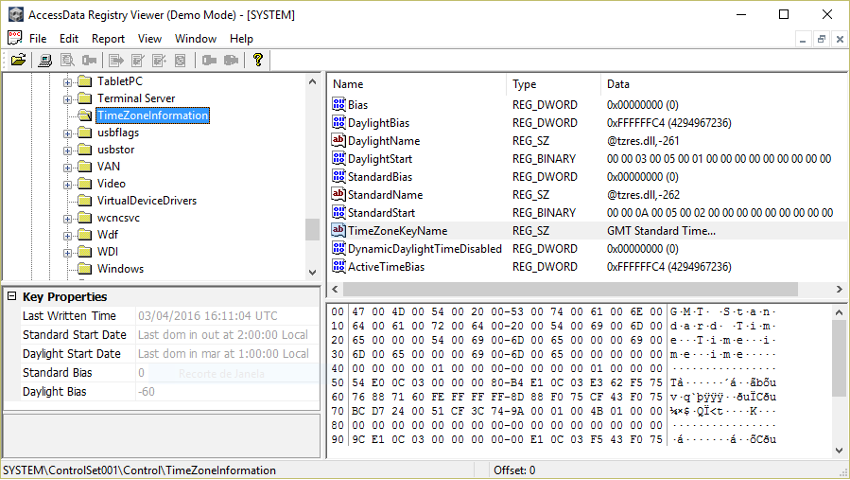Viewport: 850px width, 480px height.
Task: Open the Report menu
Action: [108, 39]
